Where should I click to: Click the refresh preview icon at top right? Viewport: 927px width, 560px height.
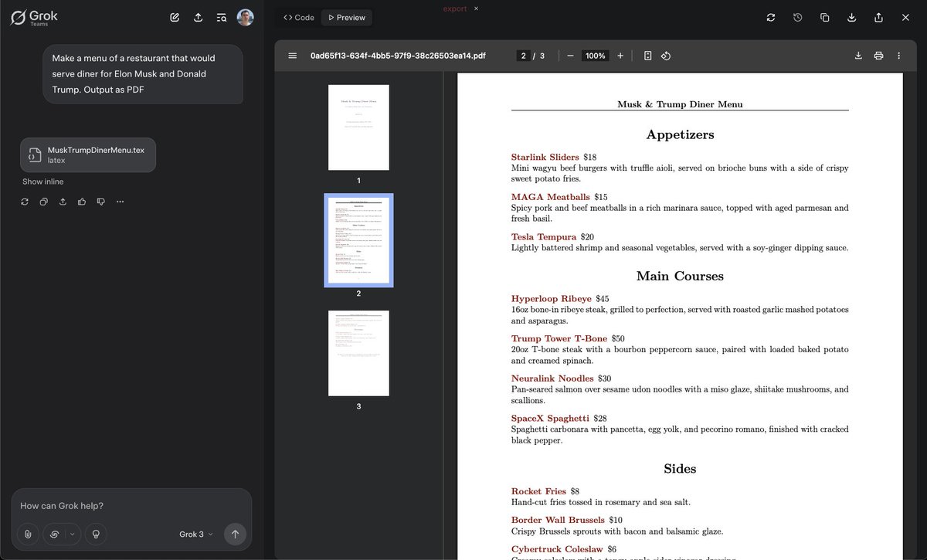point(770,16)
